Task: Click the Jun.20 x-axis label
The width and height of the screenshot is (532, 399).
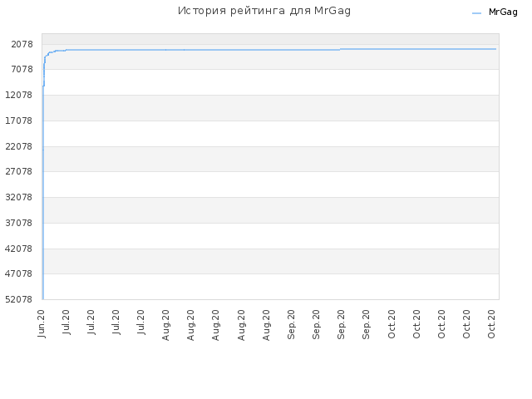Action: coord(42,323)
